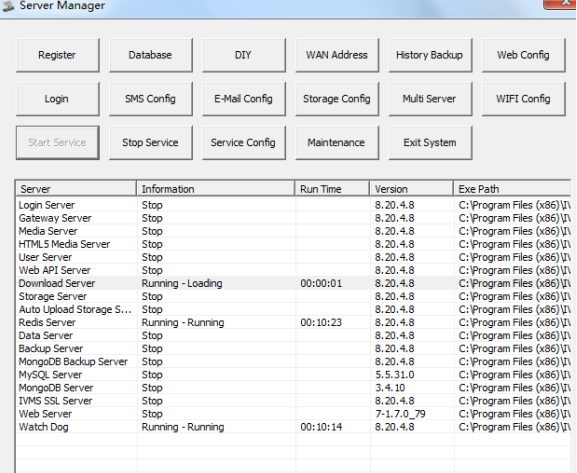Click the greyed Start Service button

tap(57, 143)
